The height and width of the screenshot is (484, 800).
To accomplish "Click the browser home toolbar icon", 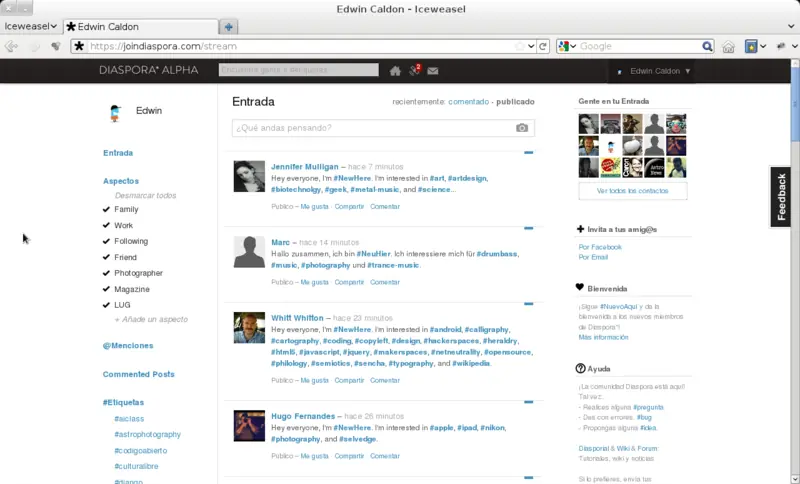I will [728, 46].
